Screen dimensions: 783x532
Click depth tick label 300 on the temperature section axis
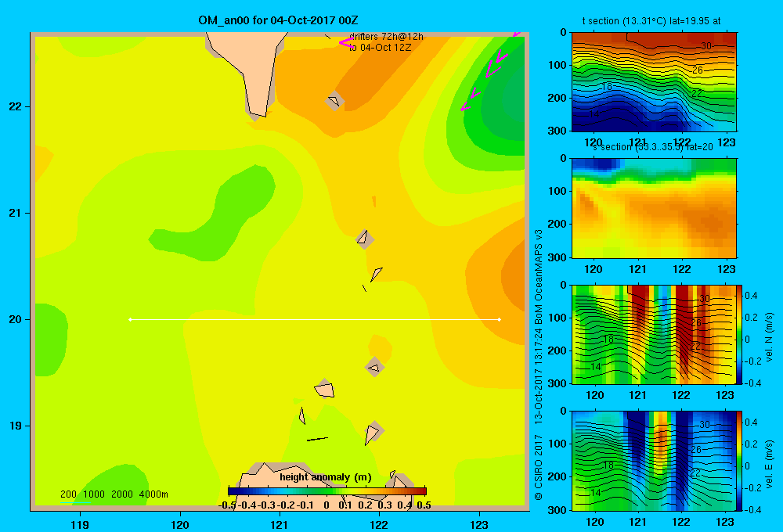coord(557,131)
